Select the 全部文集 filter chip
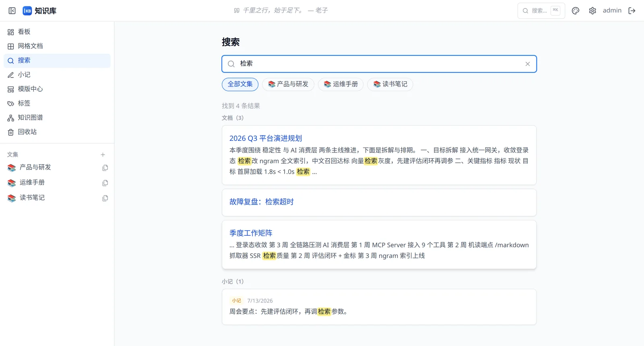This screenshot has height=346, width=644. click(240, 84)
